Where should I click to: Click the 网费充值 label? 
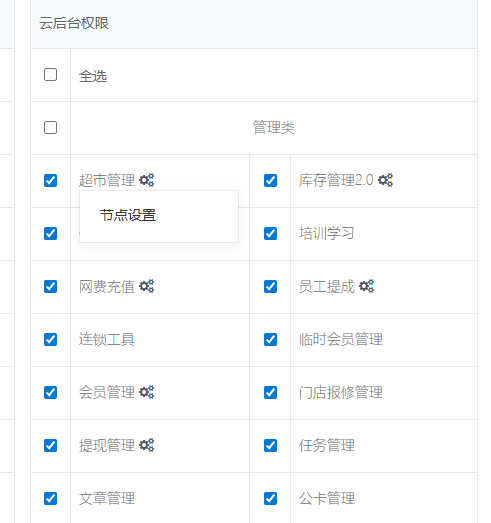[107, 287]
